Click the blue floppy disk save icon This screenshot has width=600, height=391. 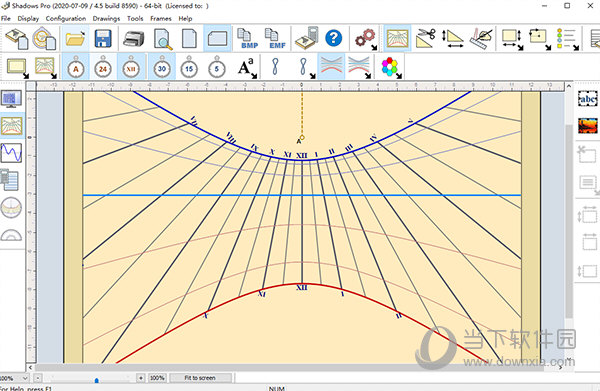(103, 39)
